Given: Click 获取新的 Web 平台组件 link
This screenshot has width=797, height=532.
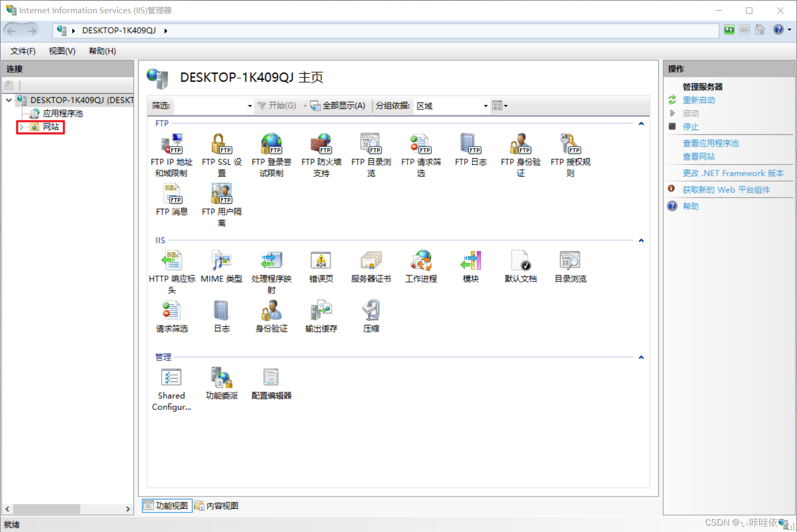Looking at the screenshot, I should [x=726, y=190].
